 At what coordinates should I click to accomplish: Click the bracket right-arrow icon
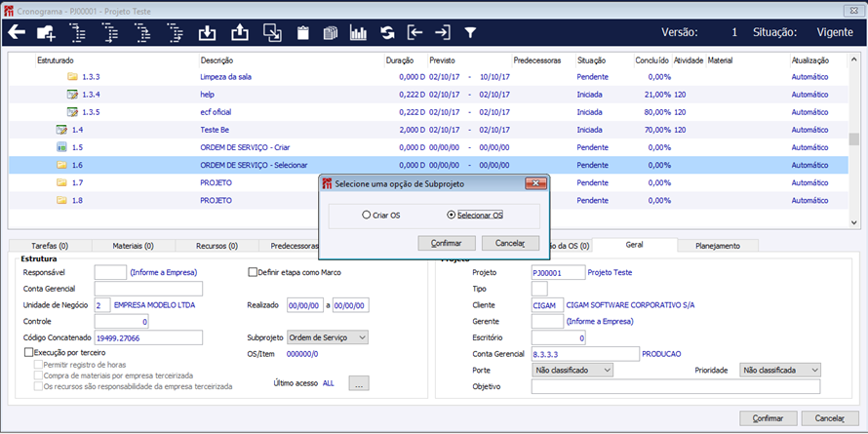443,33
